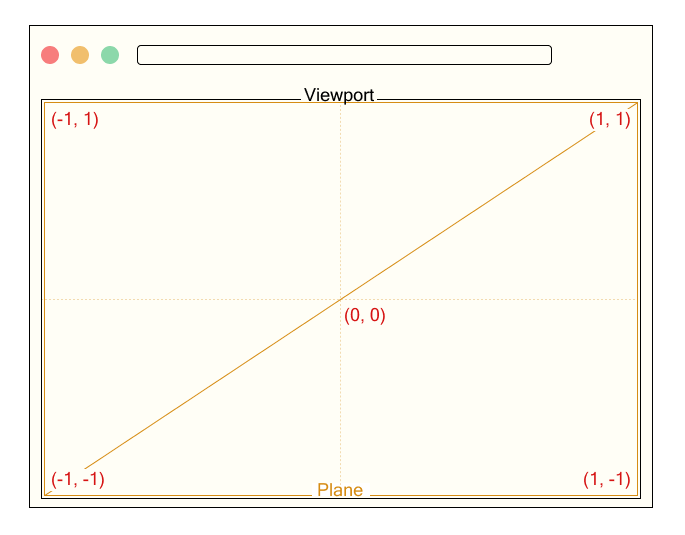The width and height of the screenshot is (685, 535).
Task: Click the plane's top-right corner
Action: click(637, 103)
